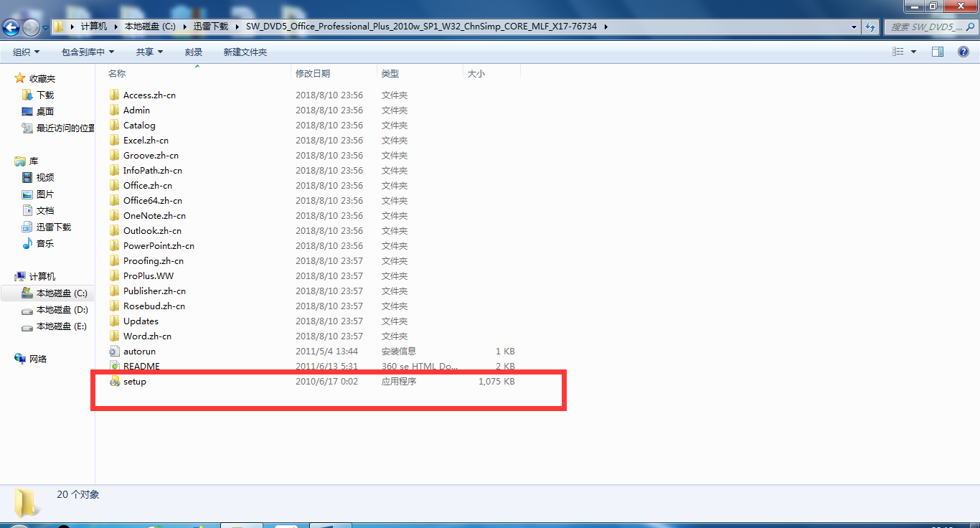Open the 组织 dropdown menu
980x528 pixels.
click(x=27, y=52)
